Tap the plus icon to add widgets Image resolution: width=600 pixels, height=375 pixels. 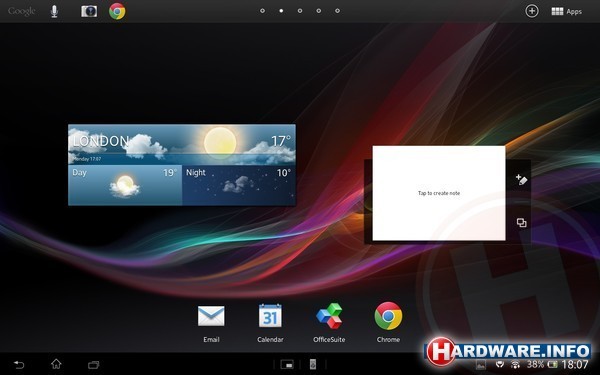click(532, 11)
